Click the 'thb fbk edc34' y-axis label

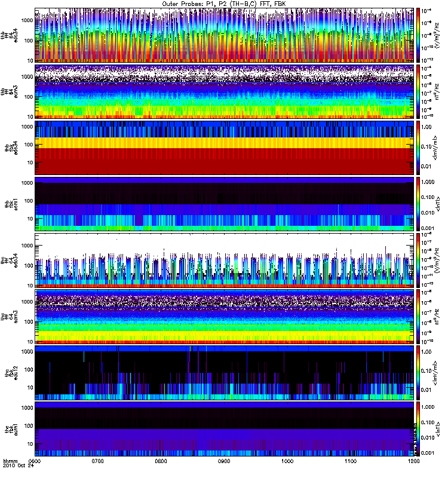[x=11, y=148]
